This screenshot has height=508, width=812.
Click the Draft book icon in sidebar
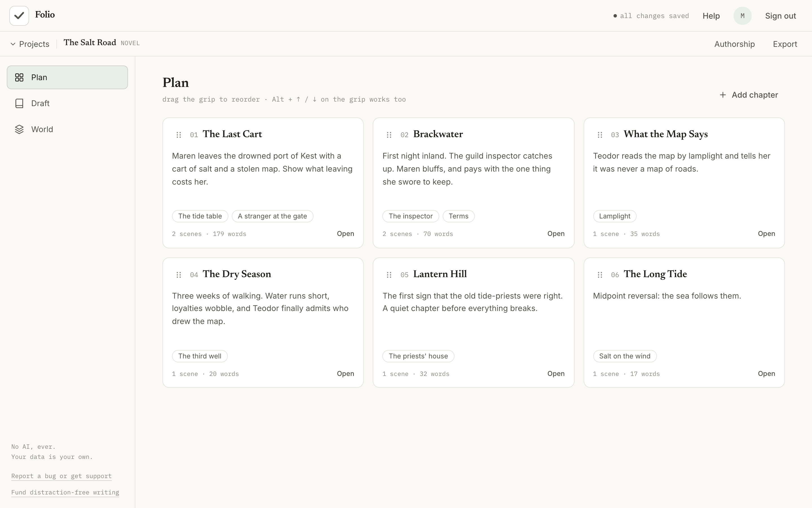[19, 104]
